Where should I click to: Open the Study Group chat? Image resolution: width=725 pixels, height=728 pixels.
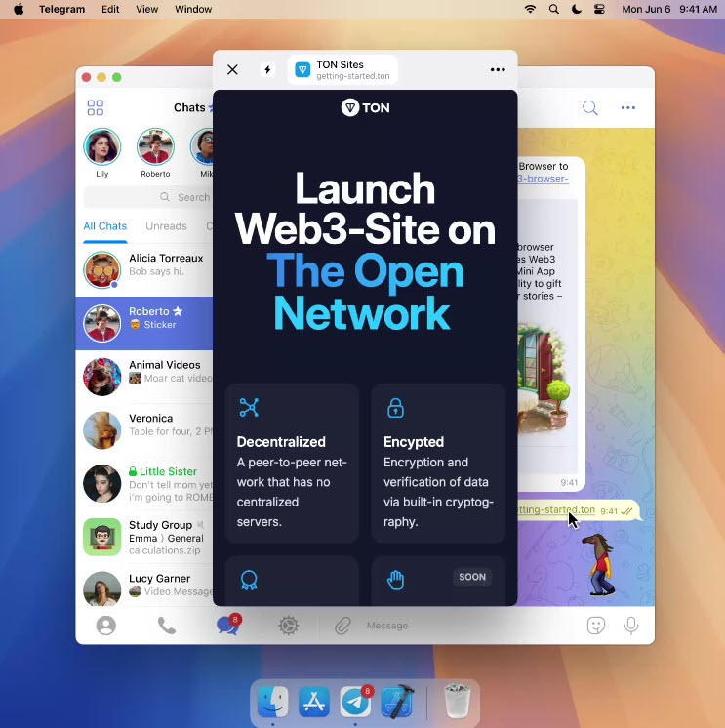click(144, 537)
